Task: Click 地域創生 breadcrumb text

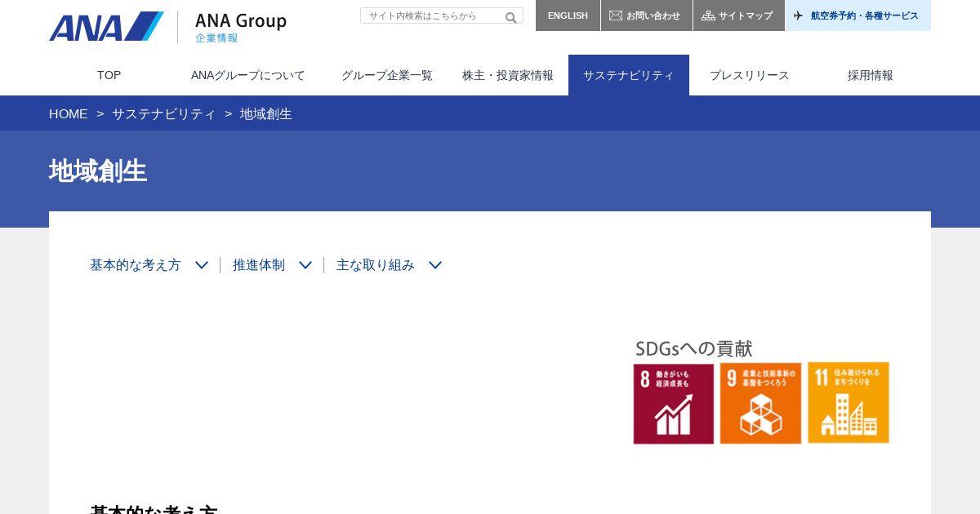Action: (x=266, y=114)
